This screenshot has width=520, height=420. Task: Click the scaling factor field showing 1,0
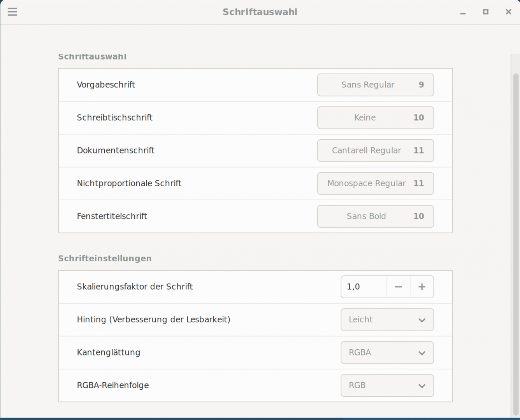364,287
